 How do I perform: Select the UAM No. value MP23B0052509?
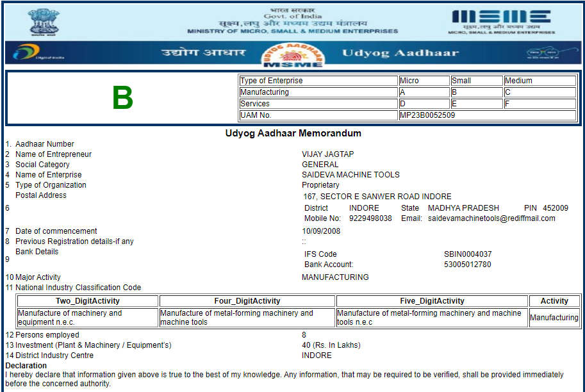click(427, 115)
